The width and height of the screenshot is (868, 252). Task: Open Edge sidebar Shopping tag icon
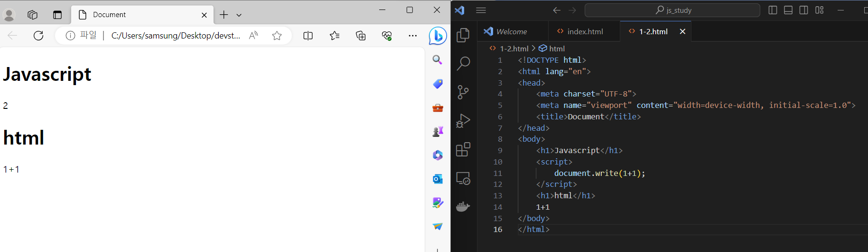tap(438, 84)
